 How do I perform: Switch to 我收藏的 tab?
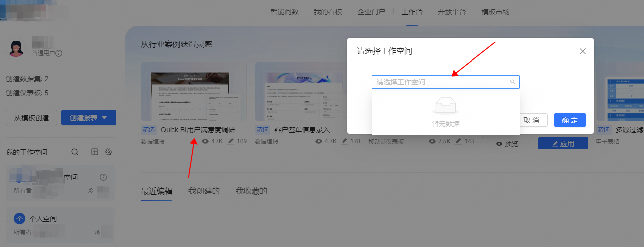point(251,191)
